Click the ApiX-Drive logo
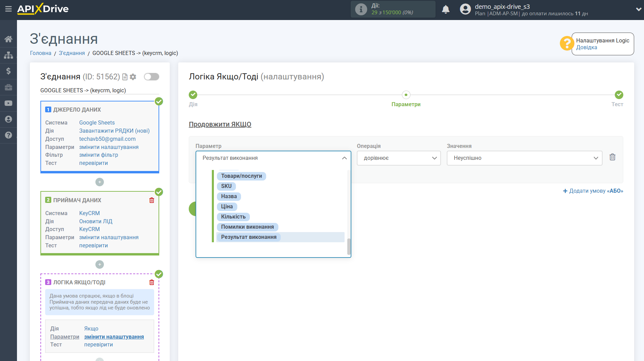The height and width of the screenshot is (361, 644). pyautogui.click(x=43, y=9)
